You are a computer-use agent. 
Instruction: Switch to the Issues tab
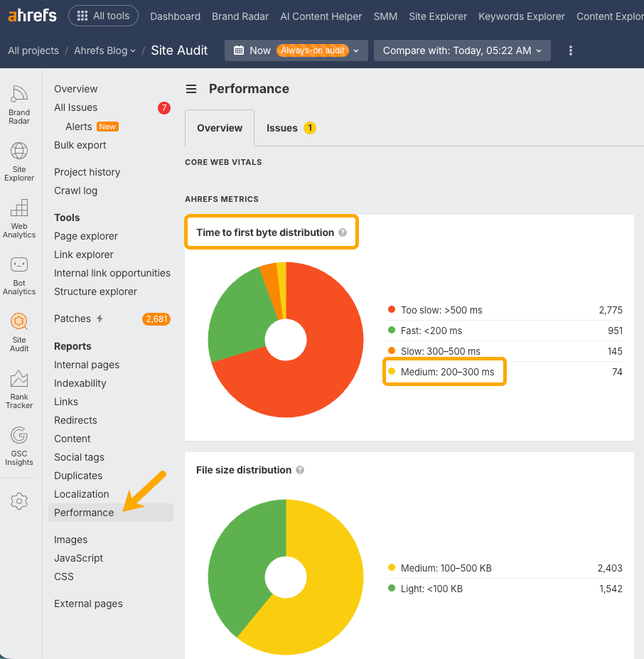pyautogui.click(x=291, y=128)
